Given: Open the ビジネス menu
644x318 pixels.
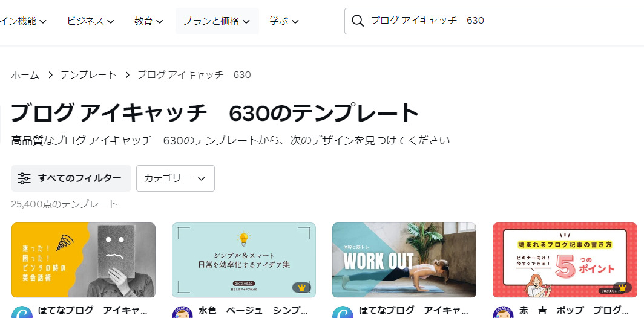Looking at the screenshot, I should tap(91, 21).
